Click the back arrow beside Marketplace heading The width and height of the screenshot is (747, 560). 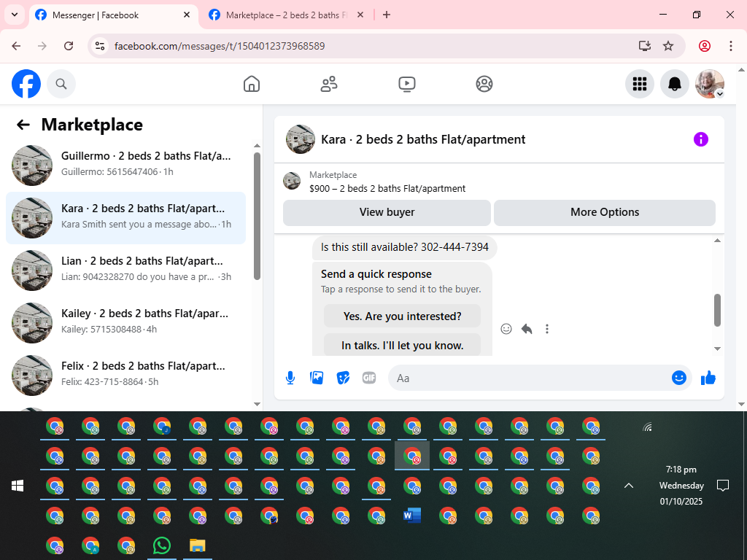point(23,125)
